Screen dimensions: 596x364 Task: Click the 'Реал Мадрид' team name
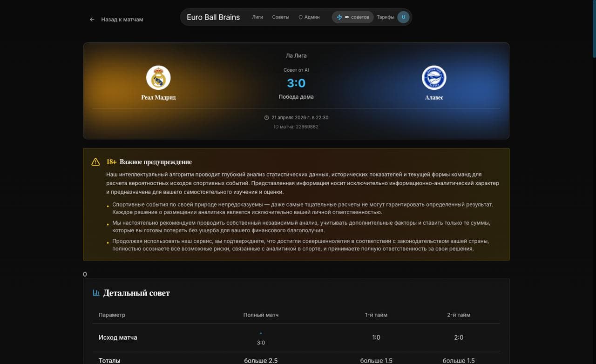[158, 98]
